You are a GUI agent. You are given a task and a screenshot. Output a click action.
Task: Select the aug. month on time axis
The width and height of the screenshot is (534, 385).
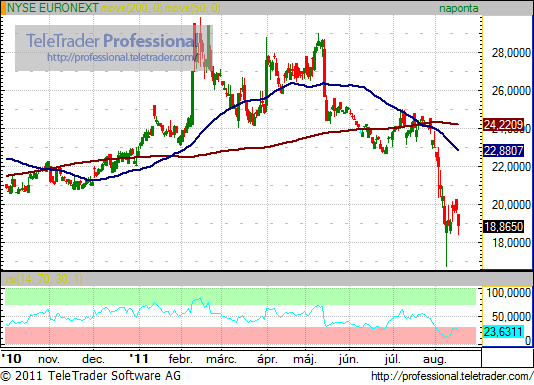434,359
